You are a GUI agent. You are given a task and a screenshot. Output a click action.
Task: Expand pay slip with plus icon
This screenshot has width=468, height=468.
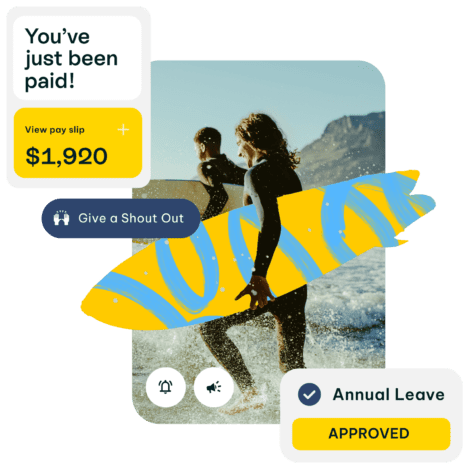(123, 129)
